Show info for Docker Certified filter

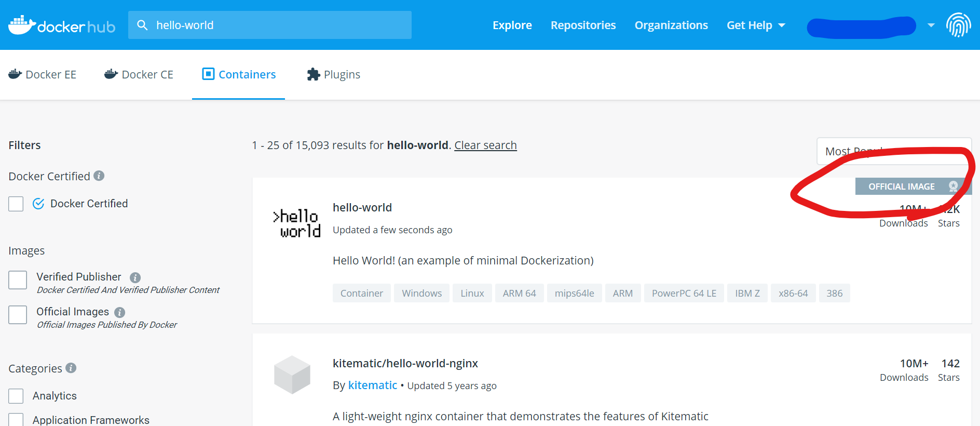coord(99,176)
